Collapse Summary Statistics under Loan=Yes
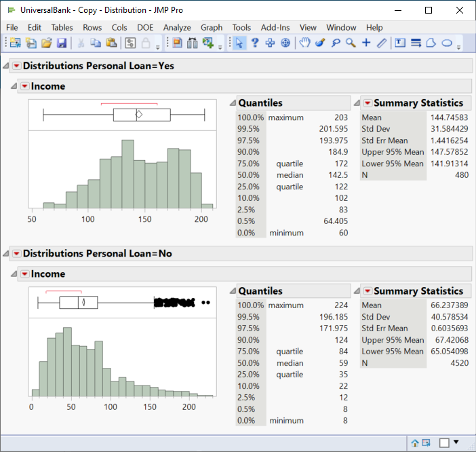Image resolution: width=476 pixels, height=452 pixels. pos(357,103)
